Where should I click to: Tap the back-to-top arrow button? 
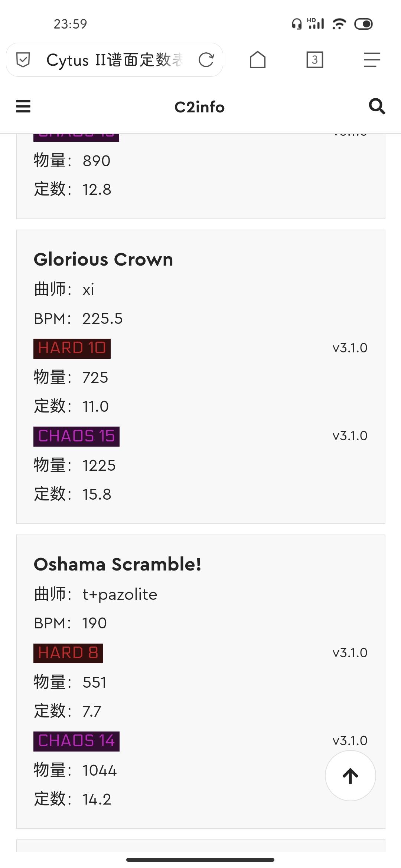(x=350, y=776)
